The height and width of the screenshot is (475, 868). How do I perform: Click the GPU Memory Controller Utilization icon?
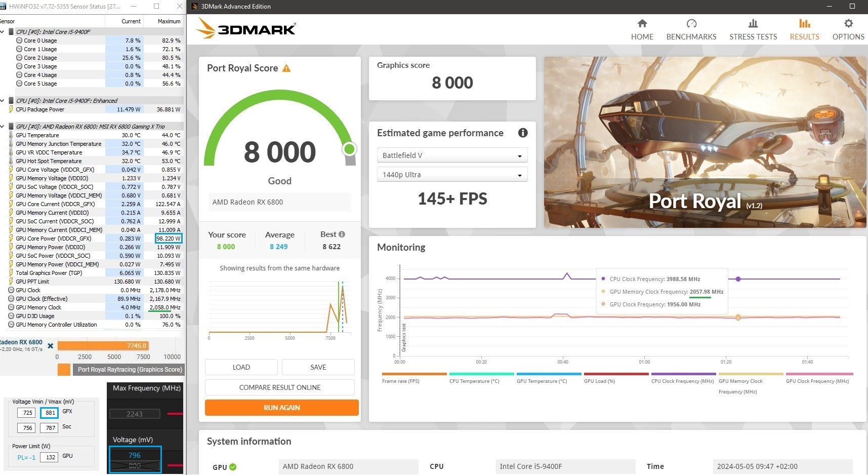[x=11, y=325]
